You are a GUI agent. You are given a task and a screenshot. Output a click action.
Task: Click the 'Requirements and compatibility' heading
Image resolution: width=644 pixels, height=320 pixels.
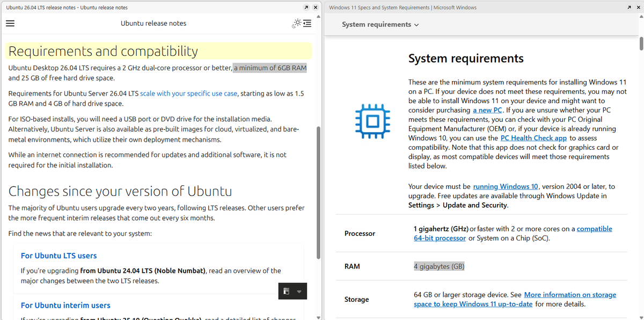point(103,51)
